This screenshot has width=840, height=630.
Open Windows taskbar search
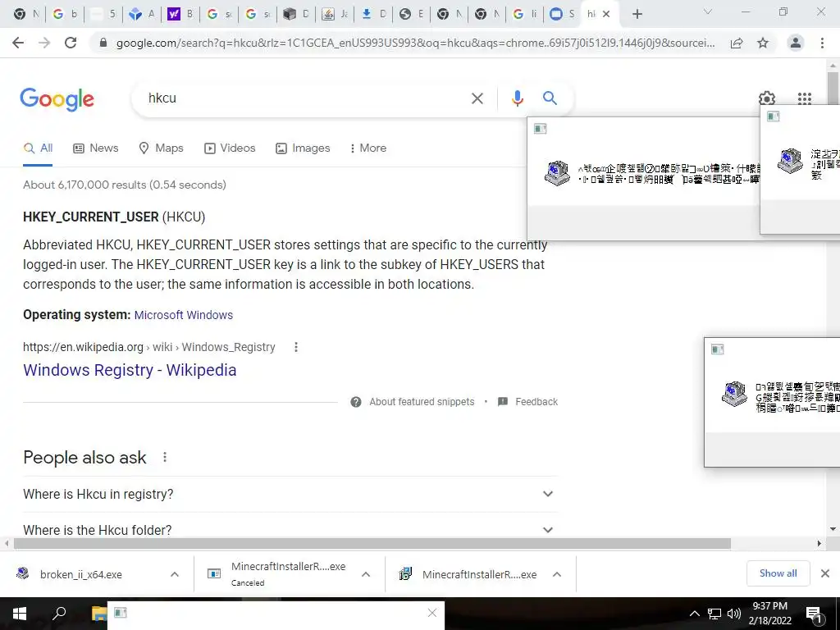[x=59, y=614]
